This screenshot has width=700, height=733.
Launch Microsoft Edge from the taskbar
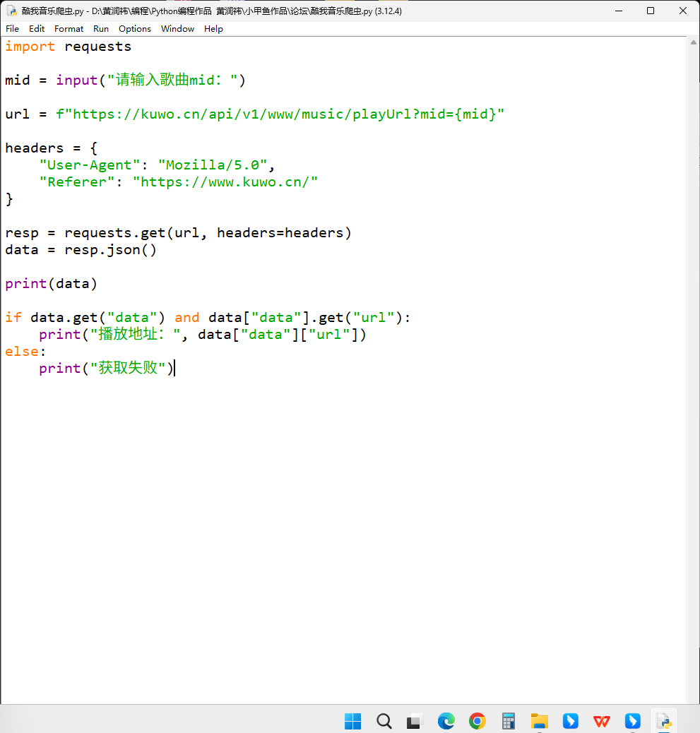coord(446,721)
